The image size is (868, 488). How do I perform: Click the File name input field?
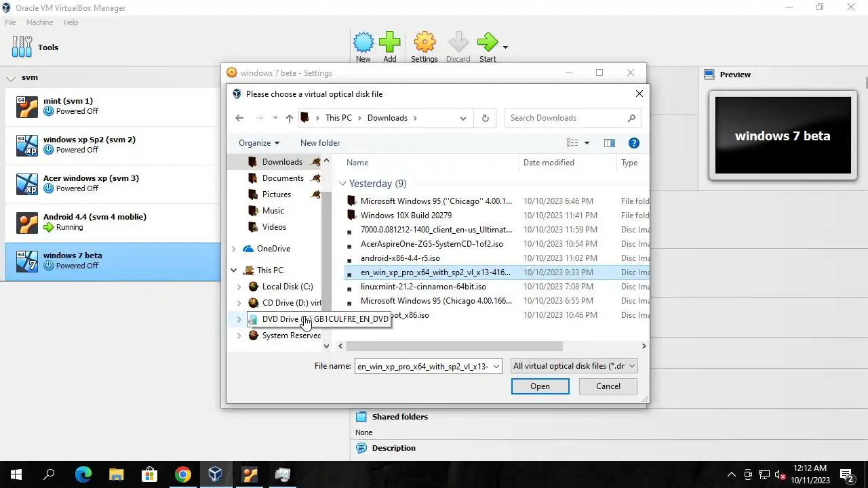tap(422, 366)
